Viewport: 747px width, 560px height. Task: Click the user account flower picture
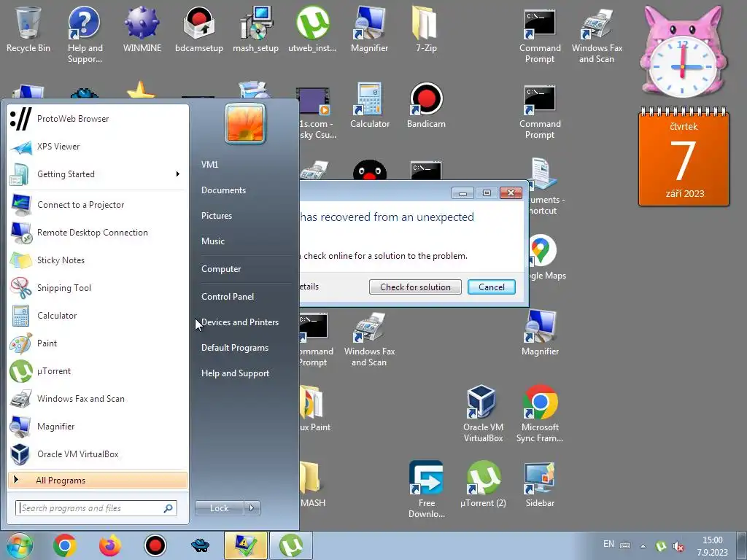[x=245, y=123]
